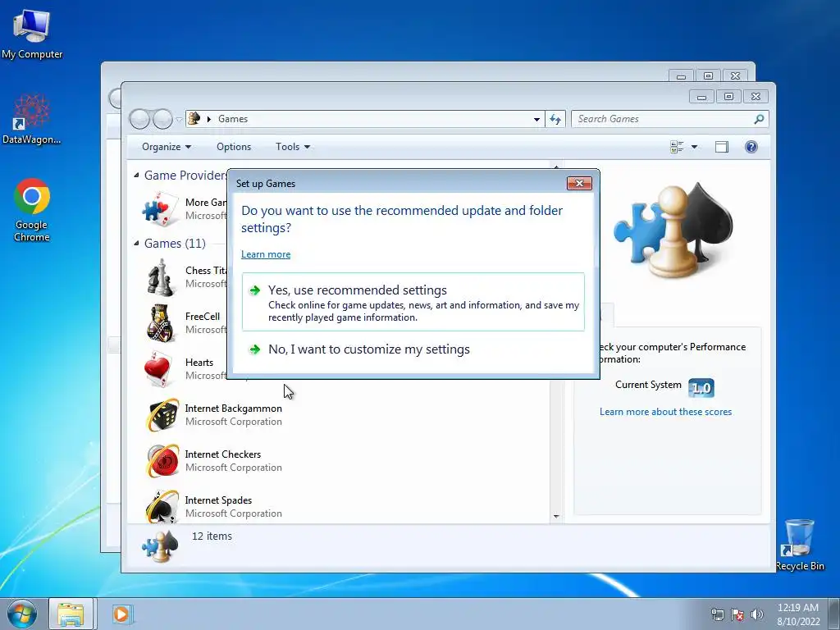
Task: Open the recent pages dropdown arrow
Action: pos(179,120)
